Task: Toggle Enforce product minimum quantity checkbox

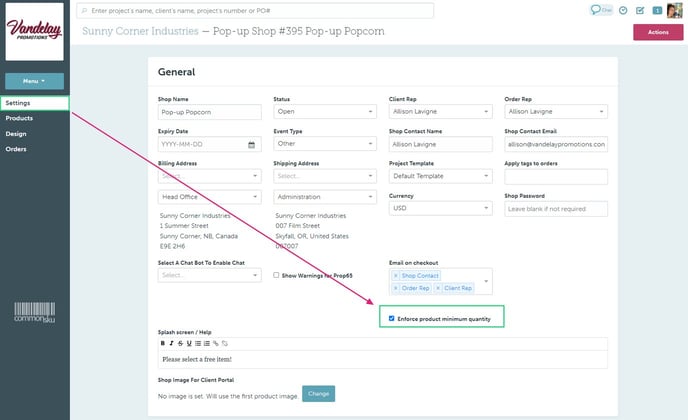Action: click(391, 318)
